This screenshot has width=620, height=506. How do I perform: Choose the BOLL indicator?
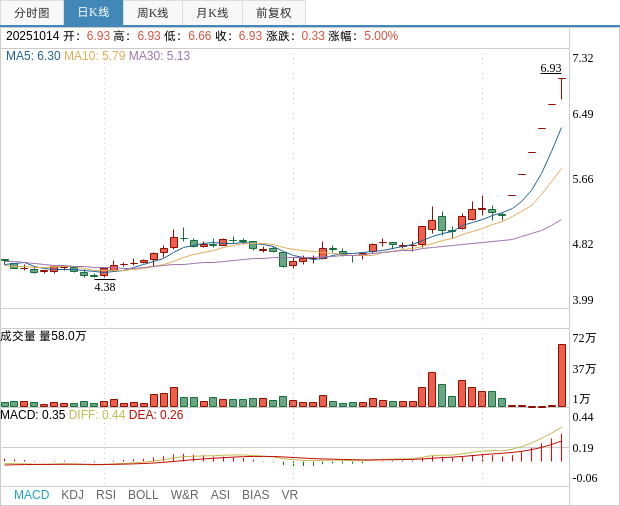pos(143,495)
